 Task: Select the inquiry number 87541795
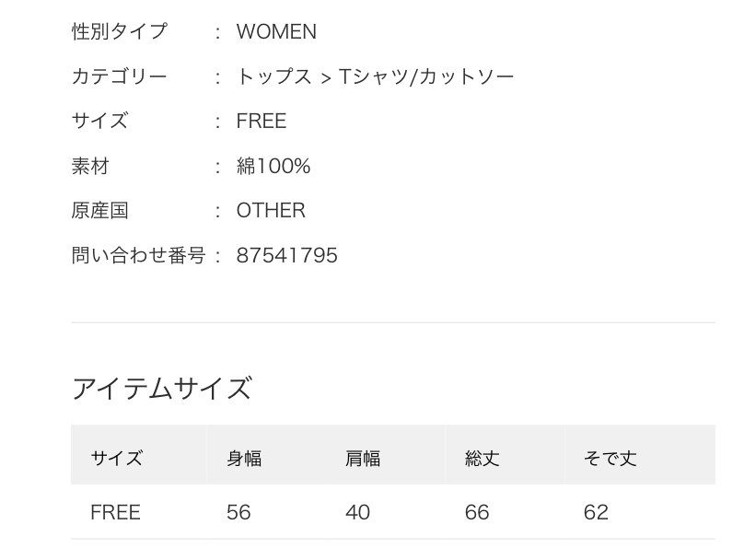(x=287, y=255)
